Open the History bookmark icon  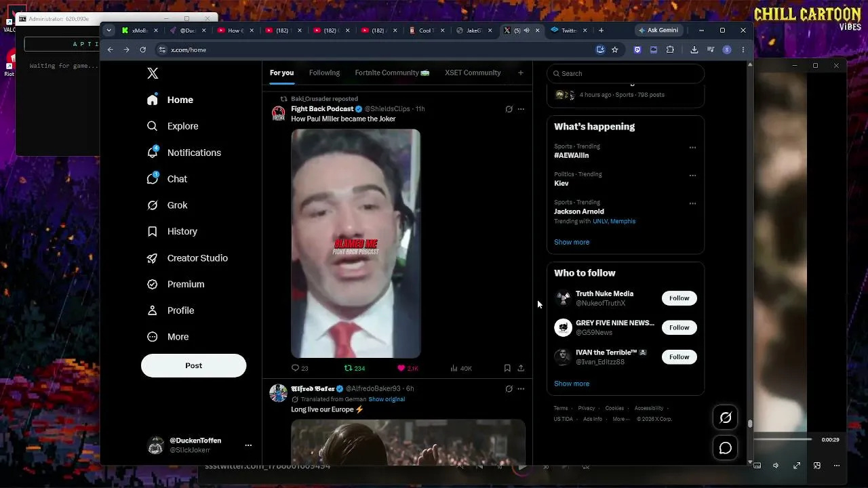click(153, 231)
